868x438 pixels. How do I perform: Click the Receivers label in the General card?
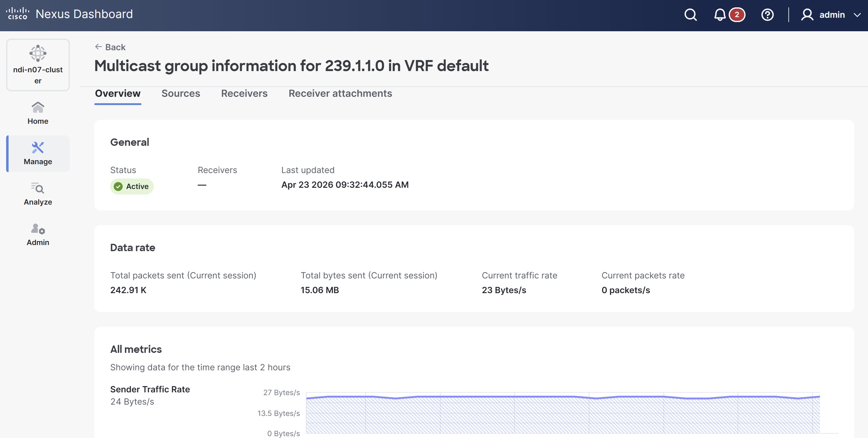pyautogui.click(x=217, y=170)
